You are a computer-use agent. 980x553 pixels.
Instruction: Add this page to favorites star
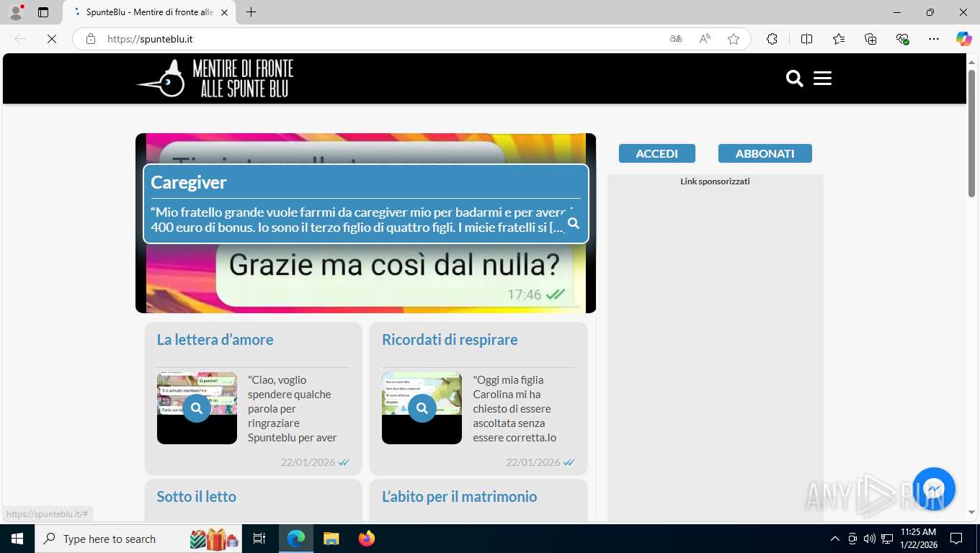point(734,39)
